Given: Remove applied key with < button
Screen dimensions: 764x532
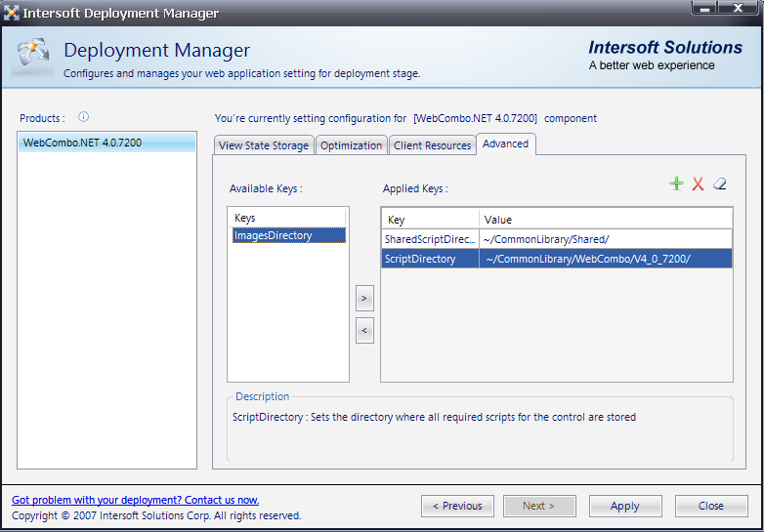Looking at the screenshot, I should [364, 331].
